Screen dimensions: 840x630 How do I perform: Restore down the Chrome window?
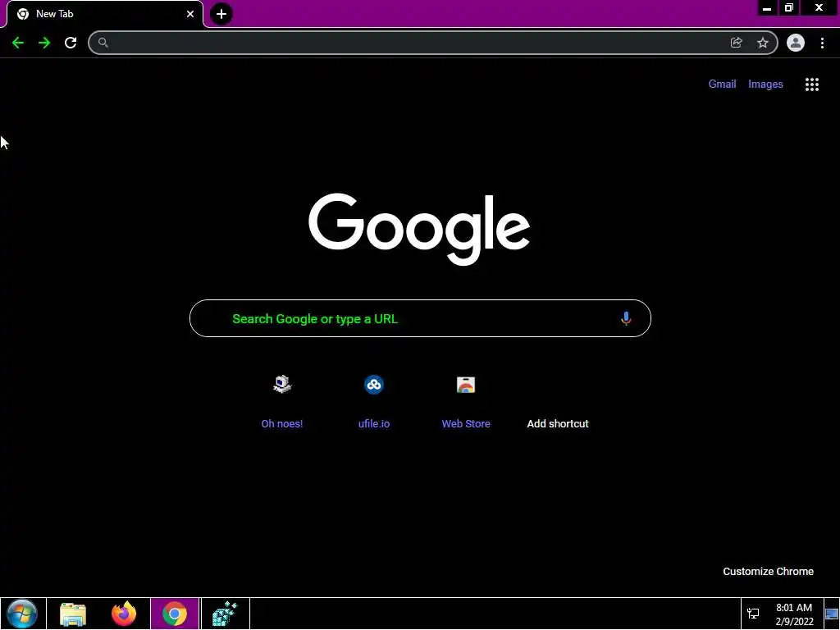788,8
